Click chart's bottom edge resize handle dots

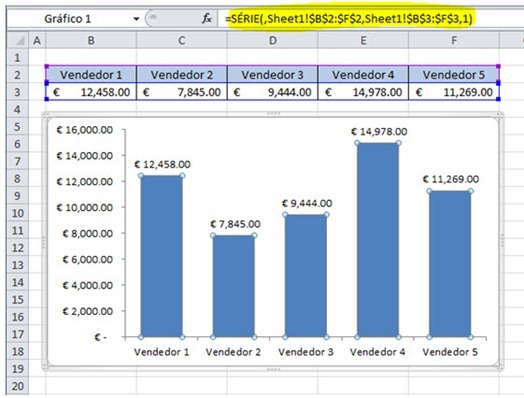point(273,369)
